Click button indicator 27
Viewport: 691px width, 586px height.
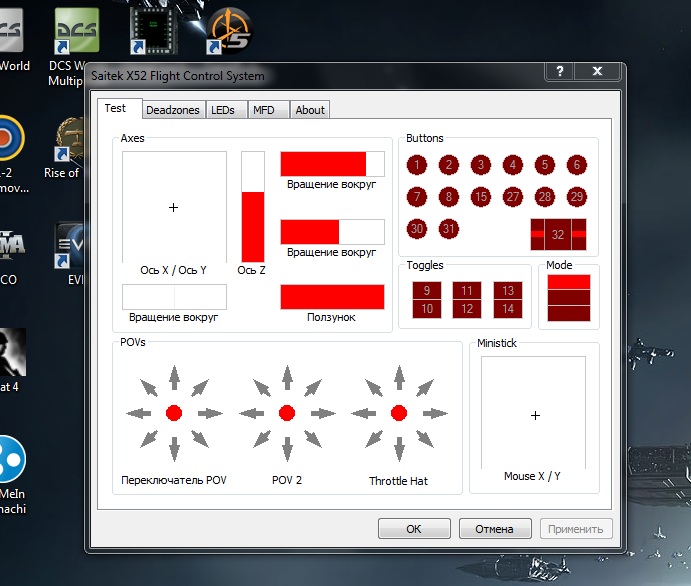[513, 197]
